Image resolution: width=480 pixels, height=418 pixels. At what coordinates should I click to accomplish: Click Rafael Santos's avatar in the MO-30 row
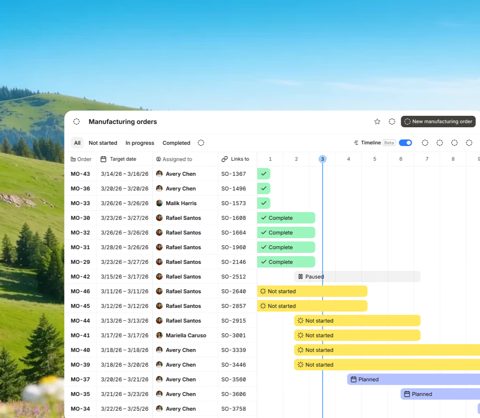(159, 218)
